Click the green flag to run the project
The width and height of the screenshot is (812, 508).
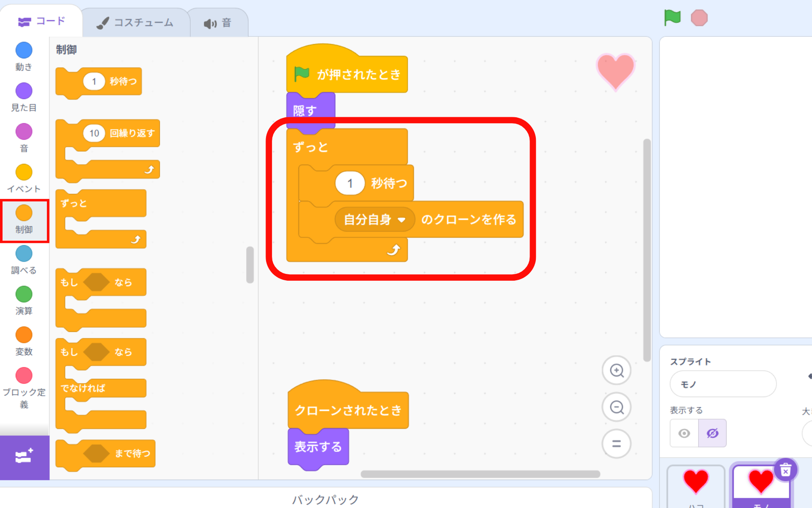coord(672,18)
